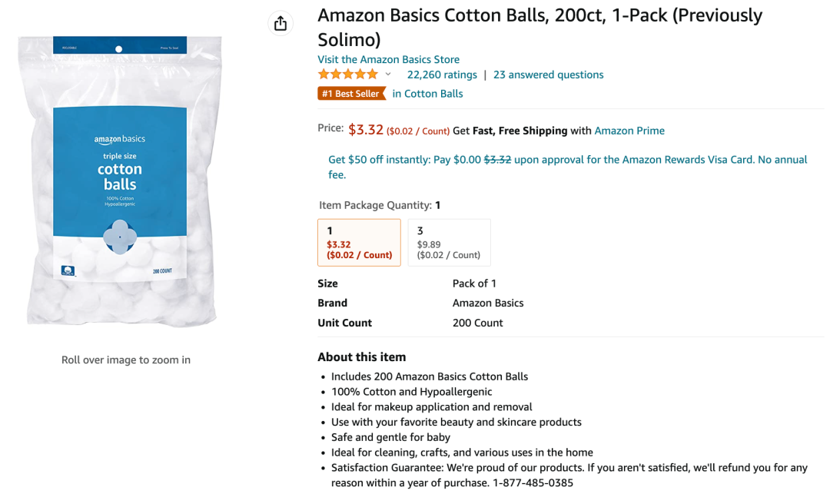Click the five-star rating icons

pyautogui.click(x=348, y=75)
